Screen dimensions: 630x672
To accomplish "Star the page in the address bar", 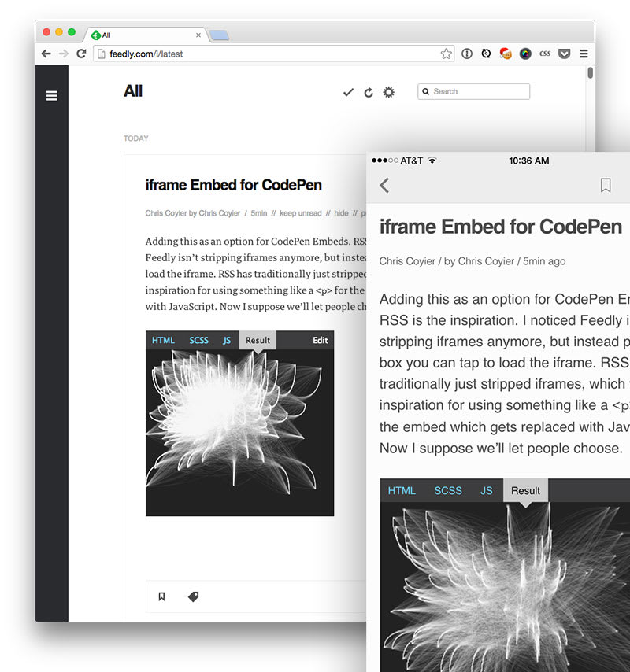I will 446,53.
